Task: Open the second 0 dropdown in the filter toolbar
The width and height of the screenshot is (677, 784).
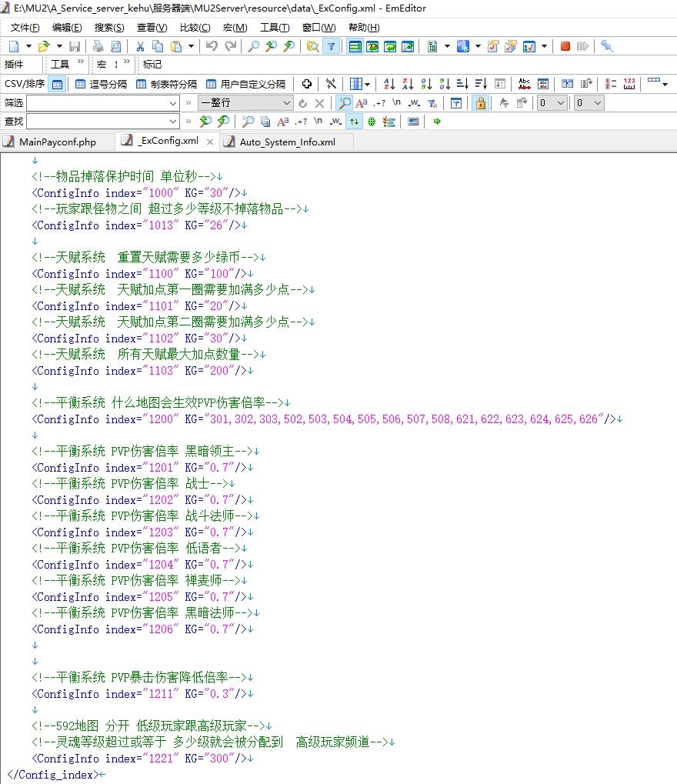Action: coord(598,104)
